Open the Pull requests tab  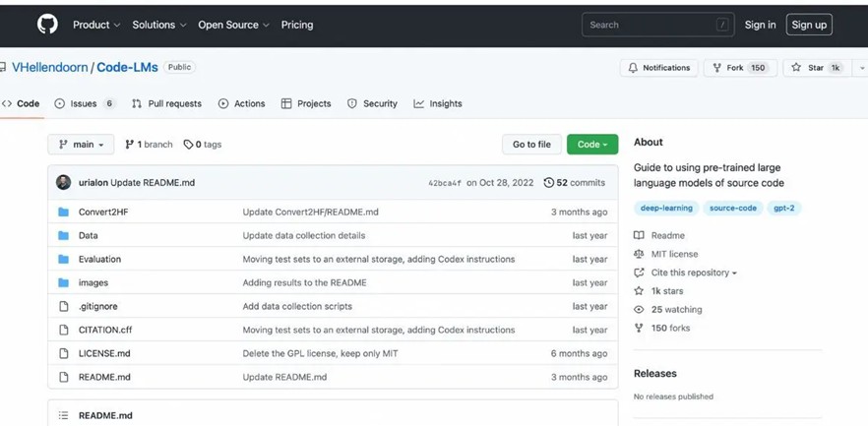(x=166, y=103)
